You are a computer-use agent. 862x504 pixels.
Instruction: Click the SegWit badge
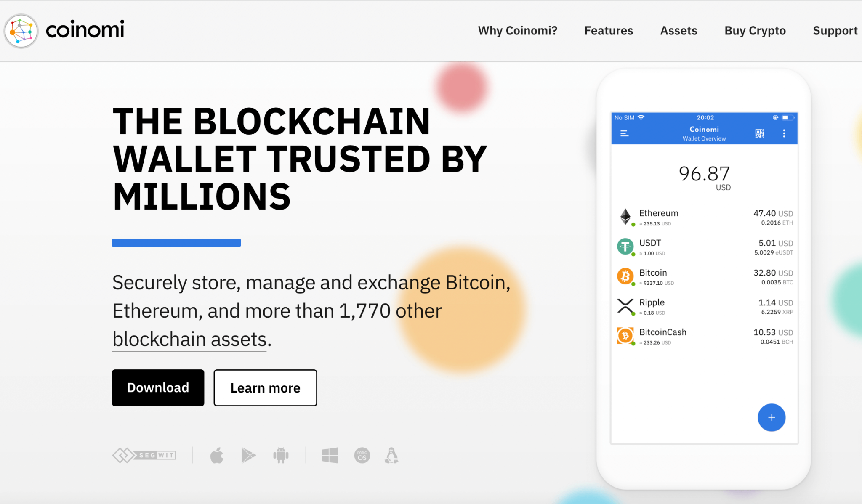pos(144,455)
